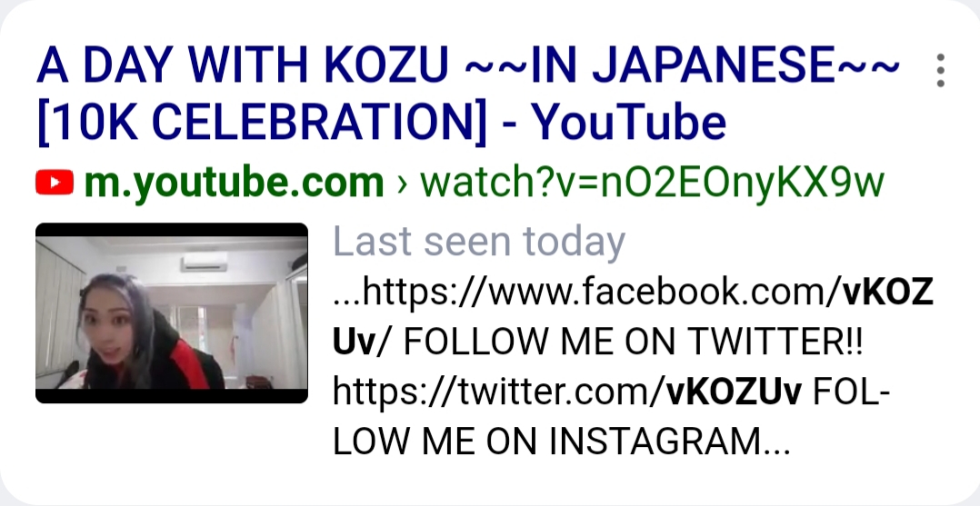Viewport: 980px width, 506px height.
Task: Open the video thumbnail preview
Action: point(172,313)
